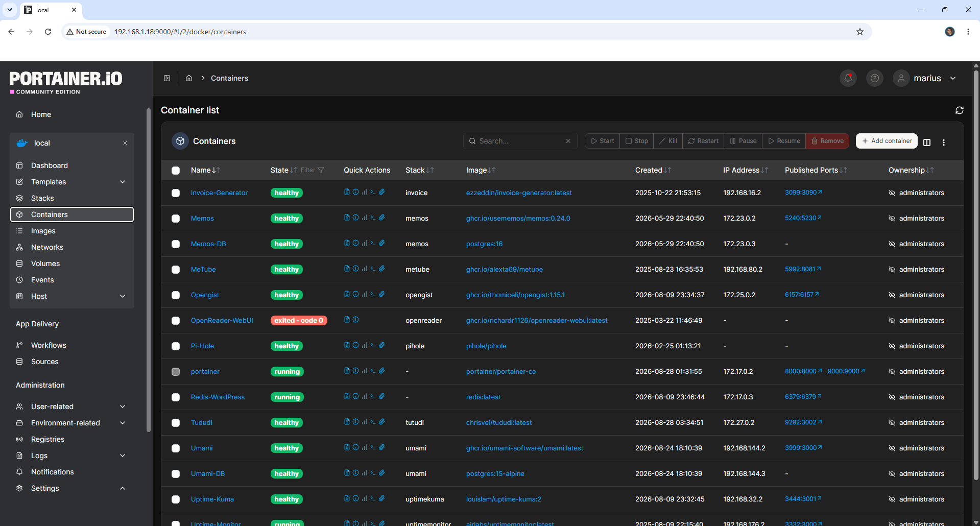Open logs for Redis-WordPress container
The image size is (980, 526).
347,396
